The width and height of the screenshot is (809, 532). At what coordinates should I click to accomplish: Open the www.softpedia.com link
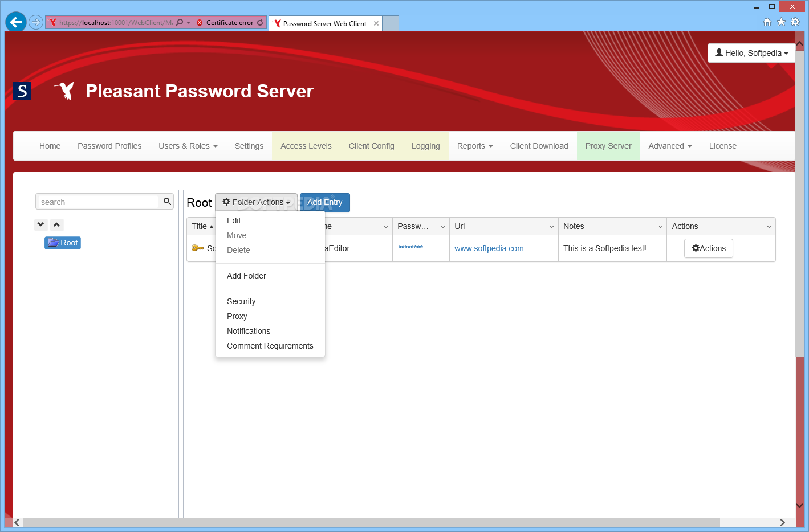tap(489, 248)
